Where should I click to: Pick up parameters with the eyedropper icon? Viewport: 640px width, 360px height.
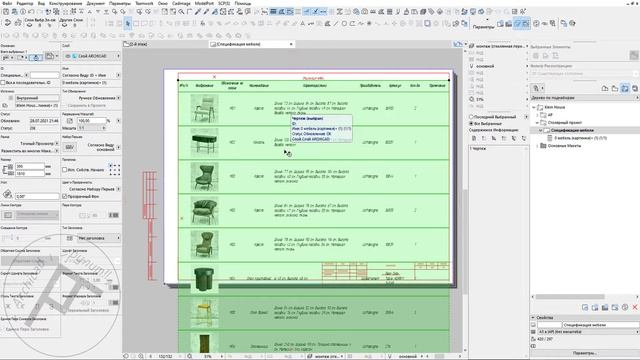198,12
